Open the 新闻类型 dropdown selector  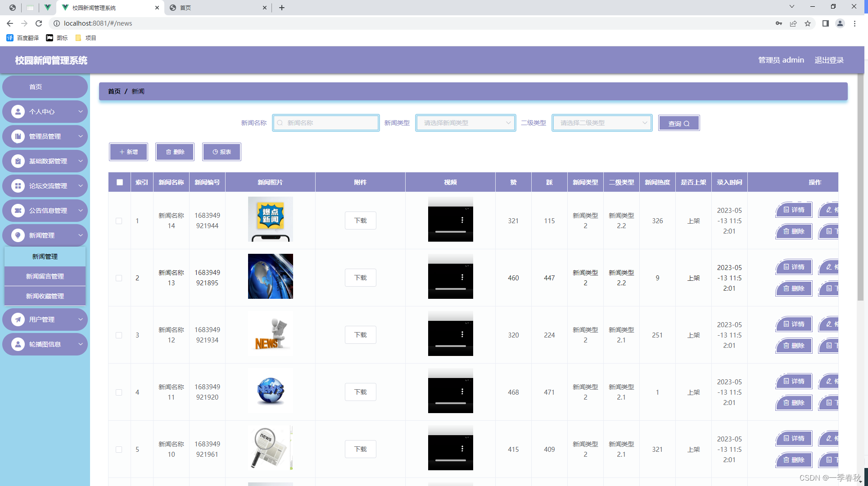tap(466, 123)
